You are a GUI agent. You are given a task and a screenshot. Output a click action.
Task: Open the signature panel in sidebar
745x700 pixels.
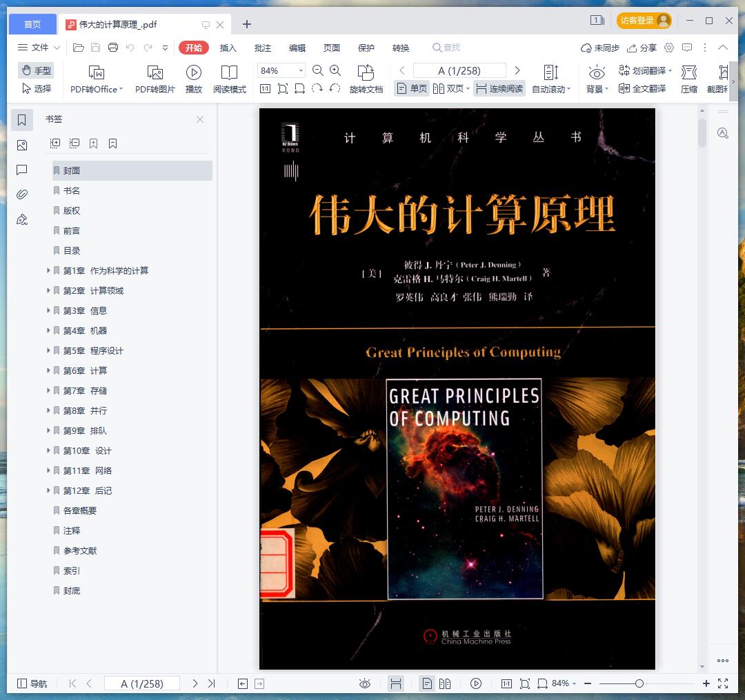point(22,219)
